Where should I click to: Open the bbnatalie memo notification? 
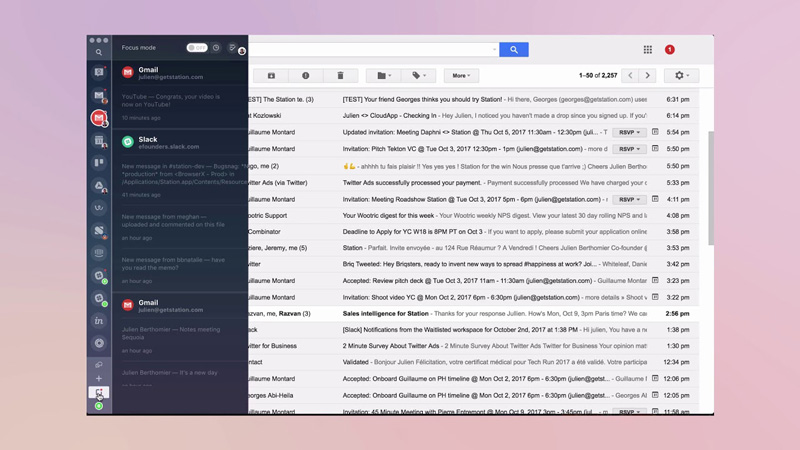pyautogui.click(x=180, y=270)
